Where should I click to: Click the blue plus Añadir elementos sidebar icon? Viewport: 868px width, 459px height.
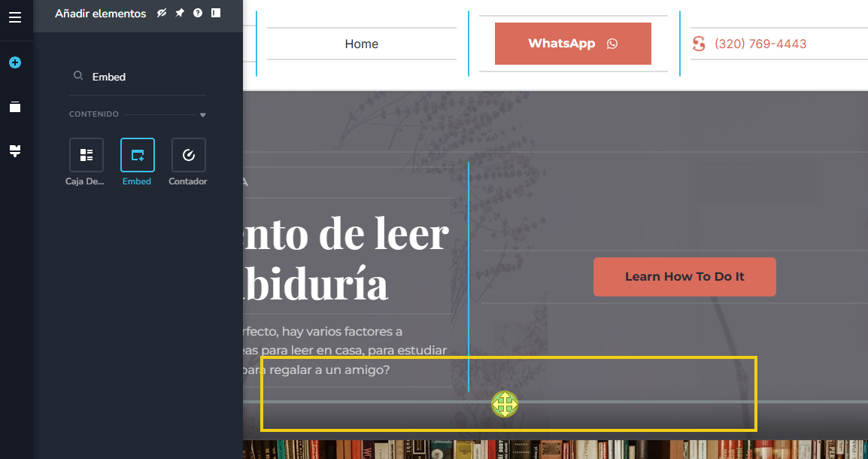coord(15,62)
